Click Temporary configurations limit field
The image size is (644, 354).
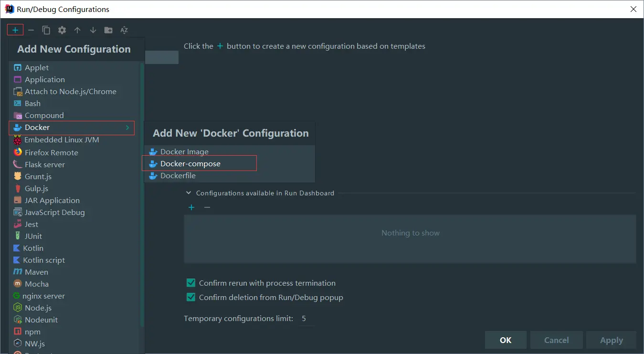coord(307,319)
